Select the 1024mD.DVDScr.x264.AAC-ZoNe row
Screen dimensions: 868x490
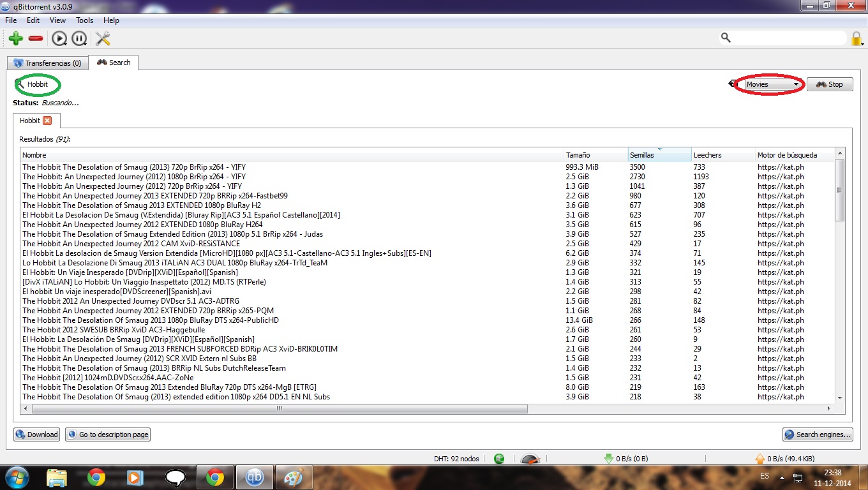click(427, 378)
